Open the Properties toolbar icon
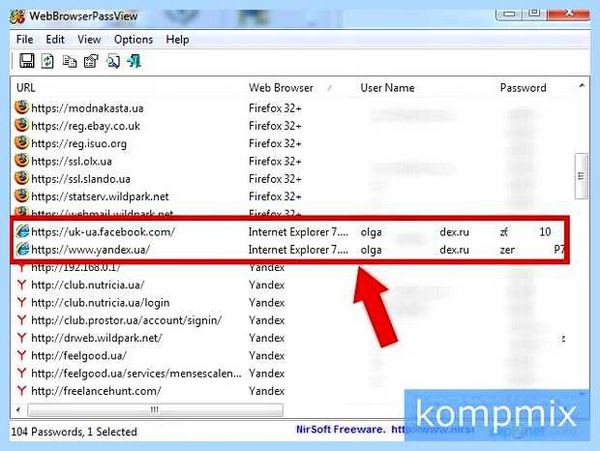 point(91,61)
